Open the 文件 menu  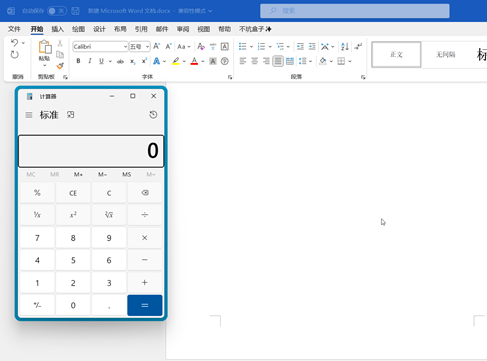coord(14,29)
